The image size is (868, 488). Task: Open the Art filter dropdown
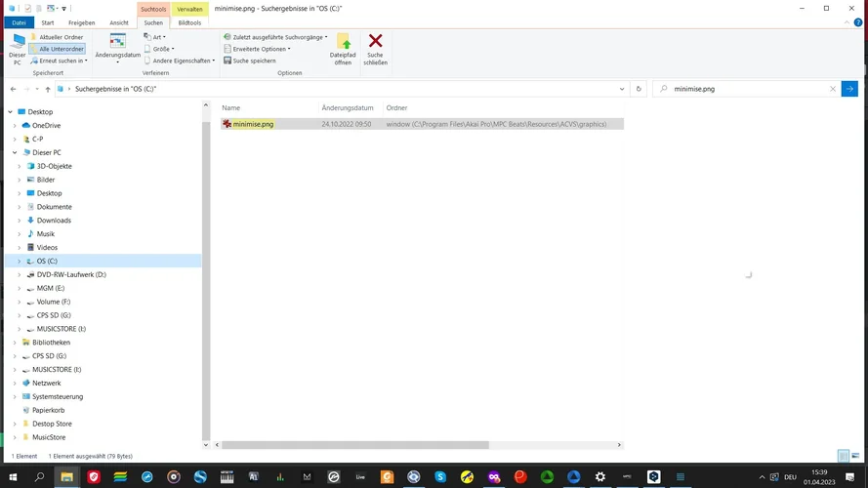point(155,37)
